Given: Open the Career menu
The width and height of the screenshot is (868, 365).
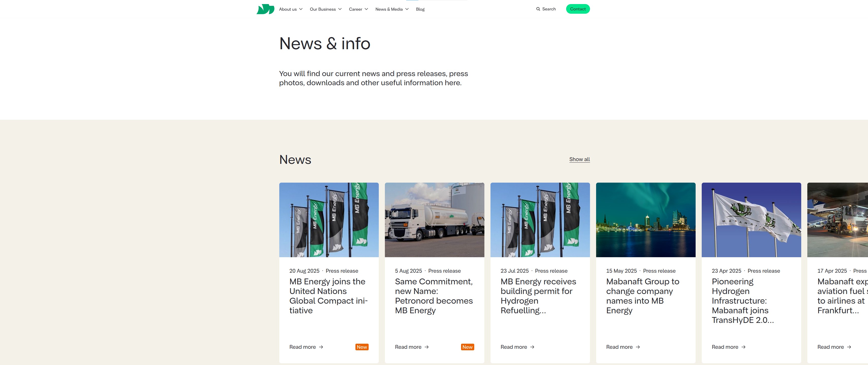Looking at the screenshot, I should pos(355,9).
